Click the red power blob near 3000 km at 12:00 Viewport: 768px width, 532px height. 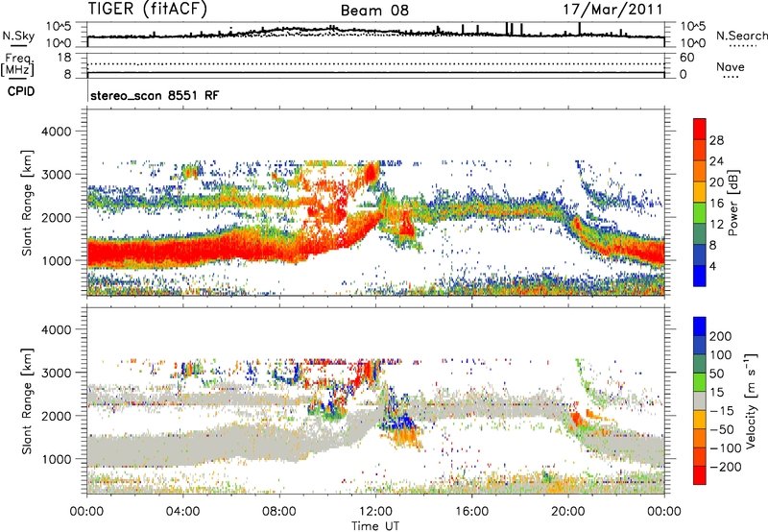(371, 173)
